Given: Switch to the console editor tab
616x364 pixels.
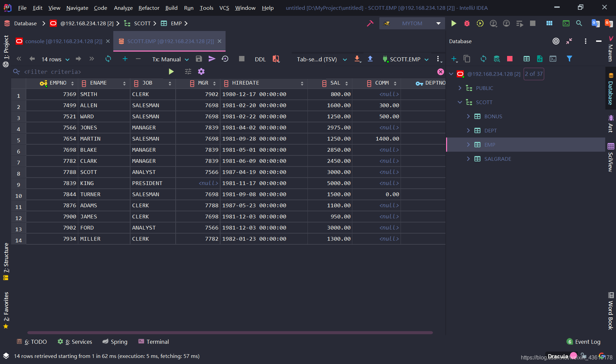Looking at the screenshot, I should [x=63, y=41].
